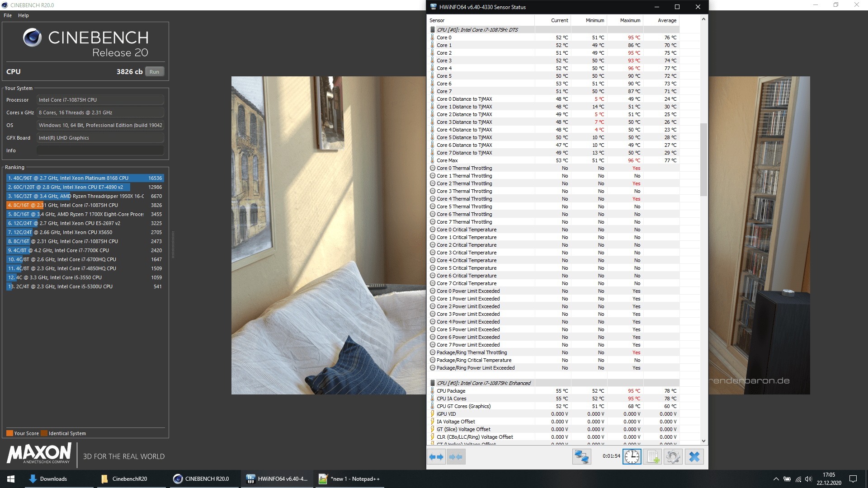Click the Run button for CPU test

point(155,72)
